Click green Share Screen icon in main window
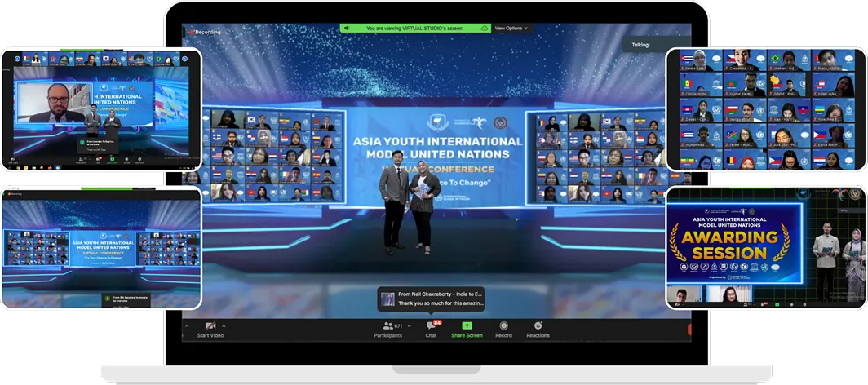The image size is (868, 385). pyautogui.click(x=467, y=325)
